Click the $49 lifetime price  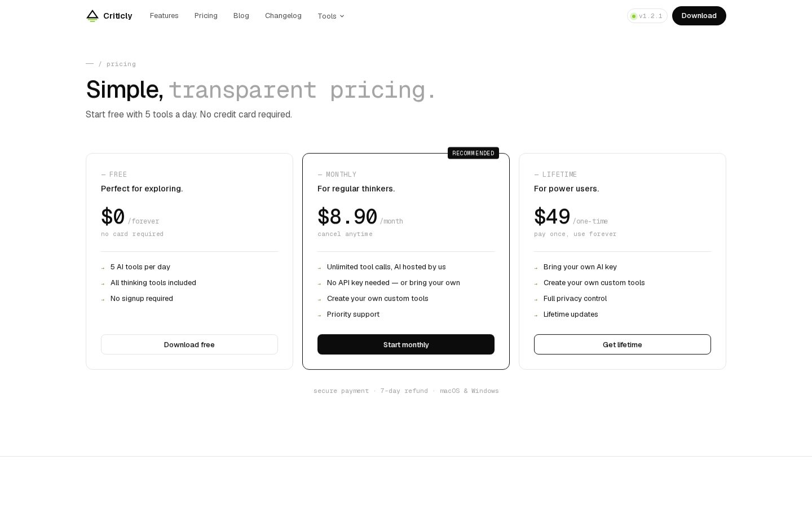[x=552, y=217]
